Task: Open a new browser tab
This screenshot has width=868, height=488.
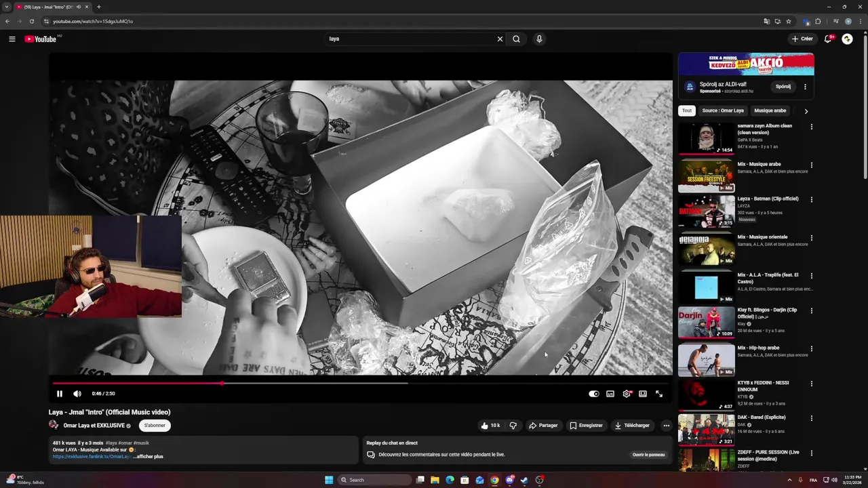Action: [x=99, y=7]
